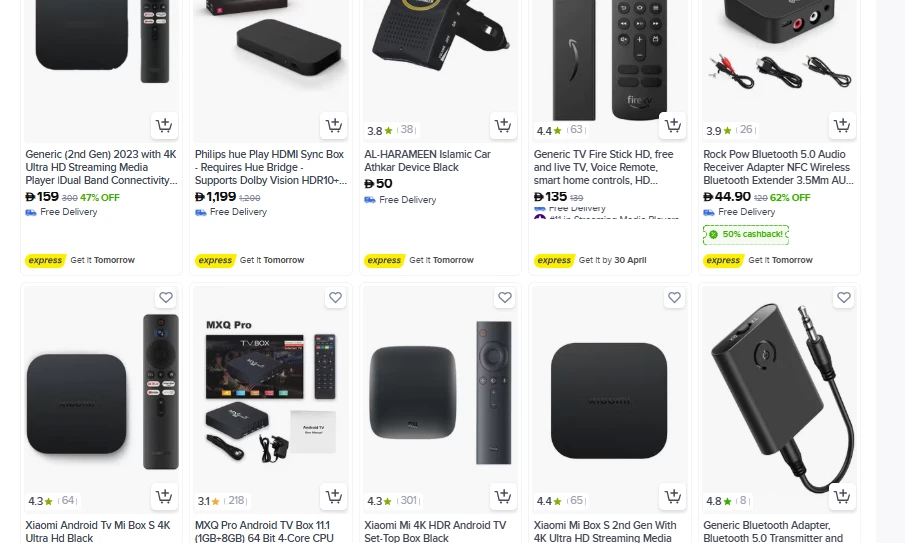
Task: Open Rock Pow Bluetooth 5.0 Audio Receiver listing
Action: [778, 167]
